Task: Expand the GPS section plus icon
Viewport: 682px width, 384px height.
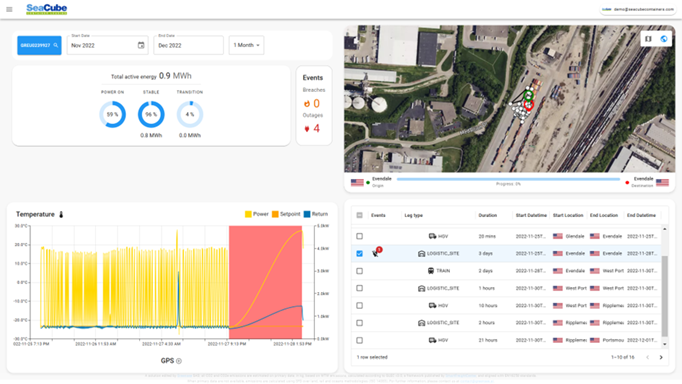Action: (x=179, y=361)
